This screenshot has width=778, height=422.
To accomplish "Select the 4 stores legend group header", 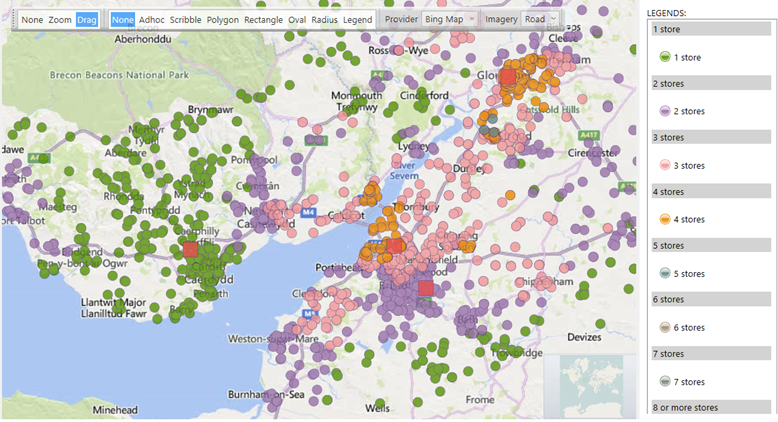I will tap(711, 191).
